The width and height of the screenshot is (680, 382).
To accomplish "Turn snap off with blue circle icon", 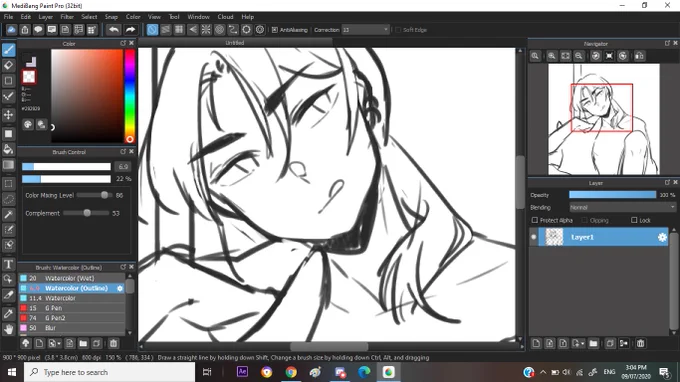I will [152, 30].
